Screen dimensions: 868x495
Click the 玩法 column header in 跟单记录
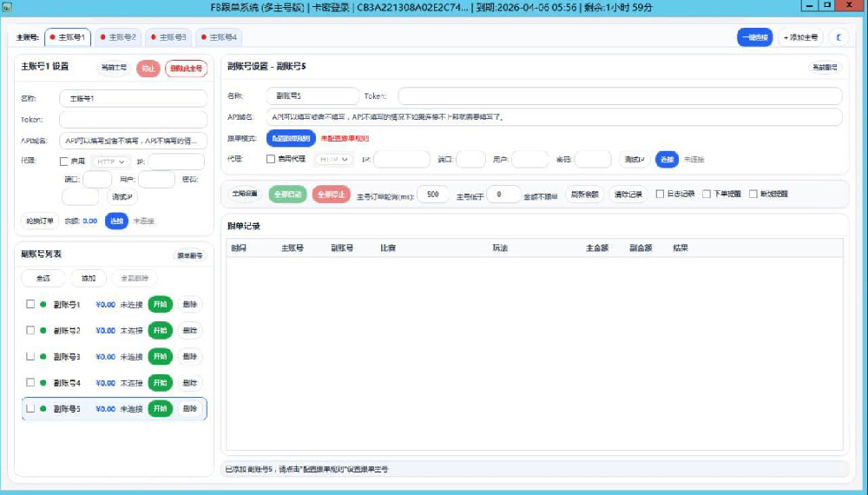[500, 248]
